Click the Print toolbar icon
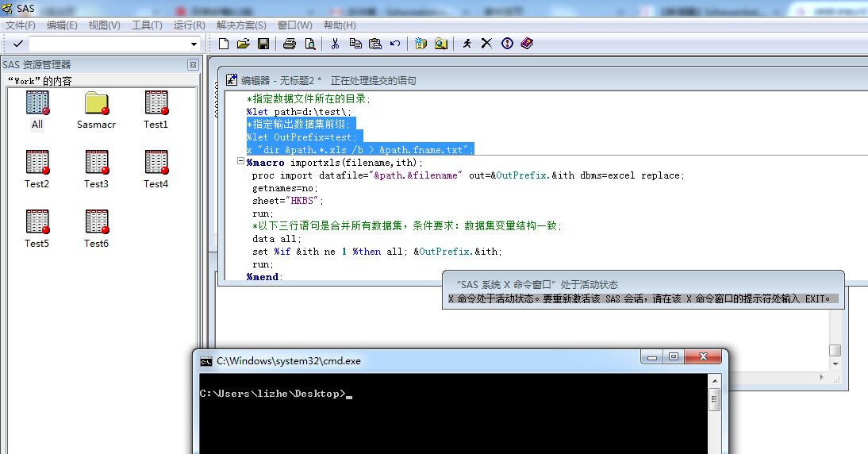868x454 pixels. 290,44
